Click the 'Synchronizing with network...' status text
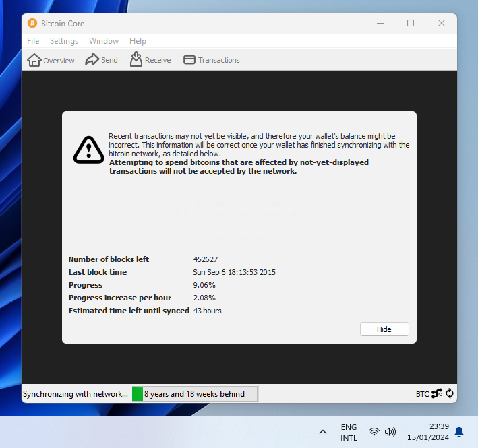The width and height of the screenshot is (478, 448). click(76, 394)
